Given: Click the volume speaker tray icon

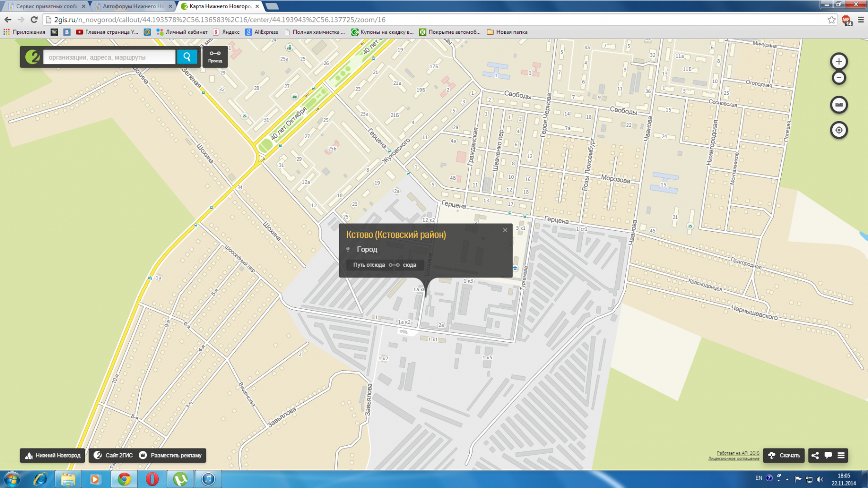Looking at the screenshot, I should 820,479.
